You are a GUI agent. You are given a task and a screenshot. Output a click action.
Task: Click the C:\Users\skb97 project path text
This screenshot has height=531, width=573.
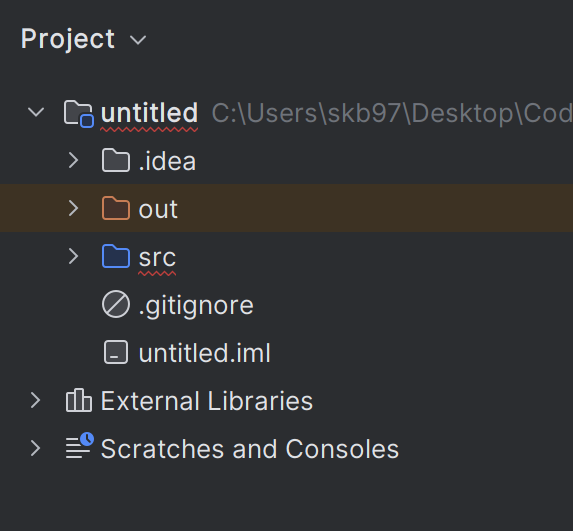click(x=392, y=113)
